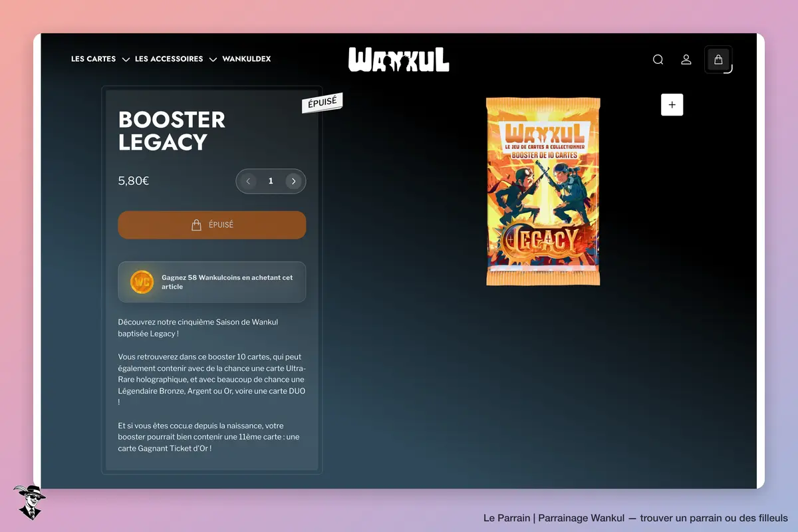Click the Booster Legacy title
Viewport: 798px width, 532px height.
pos(172,130)
